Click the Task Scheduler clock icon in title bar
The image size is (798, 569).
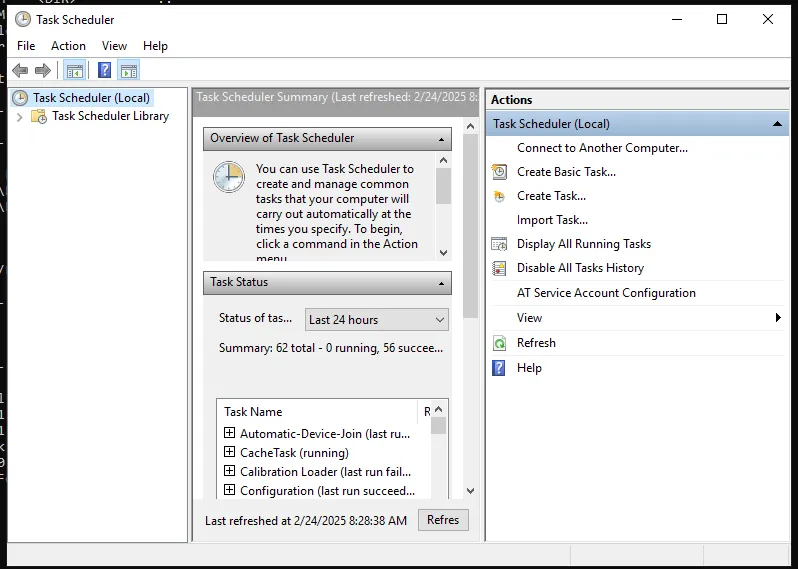point(22,19)
